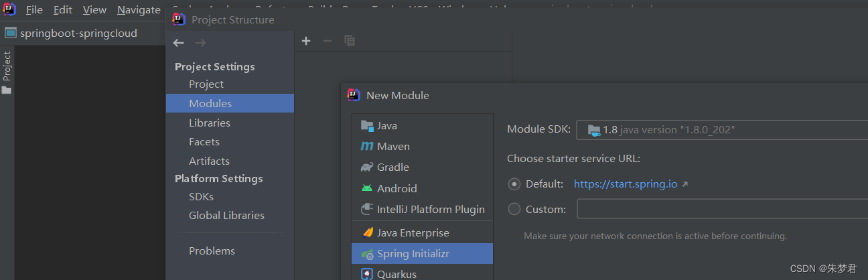Viewport: 868px width, 280px height.
Task: Click the remove (minus) module icon
Action: pyautogui.click(x=328, y=41)
